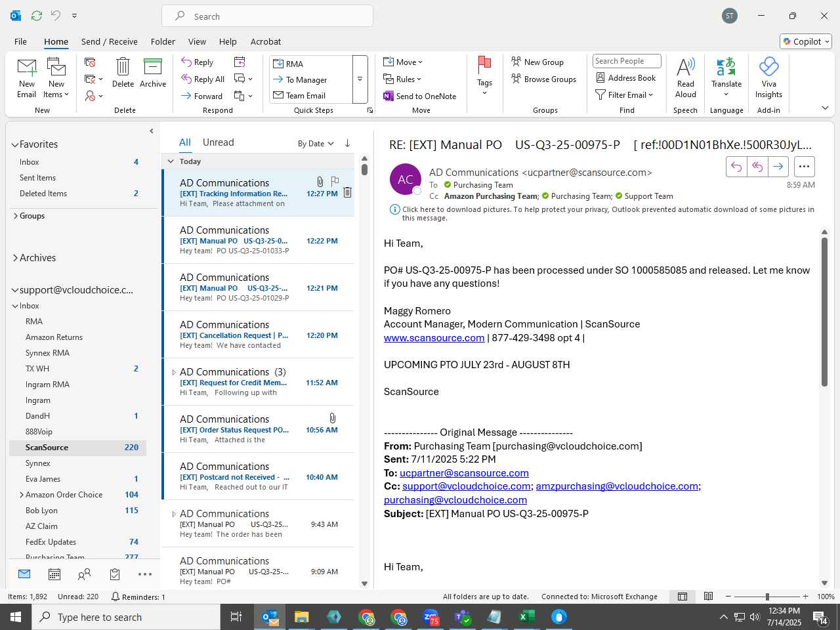Viewport: 840px width, 630px height.
Task: Open more actions ellipsis in reading pane
Action: [x=804, y=167]
